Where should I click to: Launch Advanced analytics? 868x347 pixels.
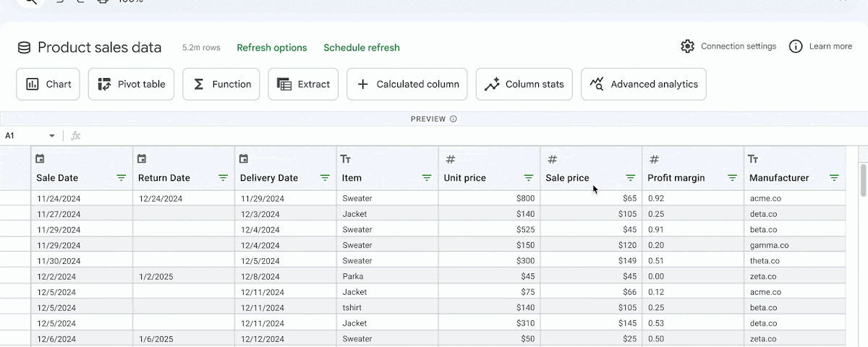pos(644,84)
